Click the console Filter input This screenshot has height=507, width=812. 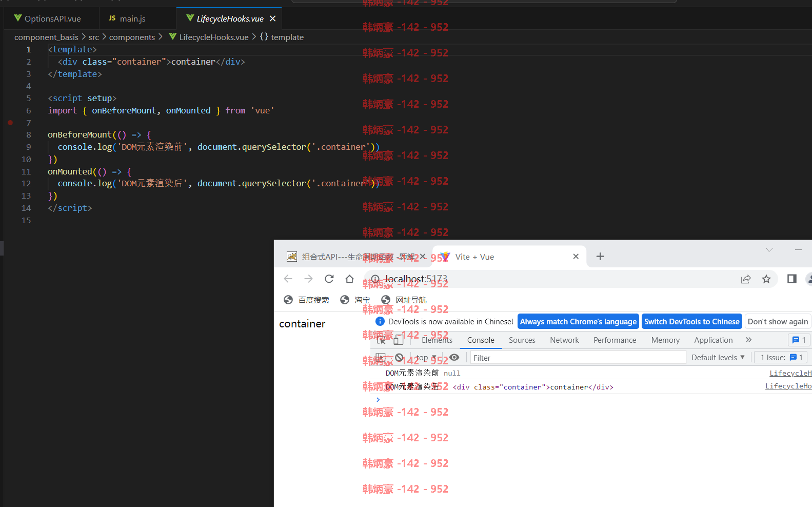click(x=578, y=358)
